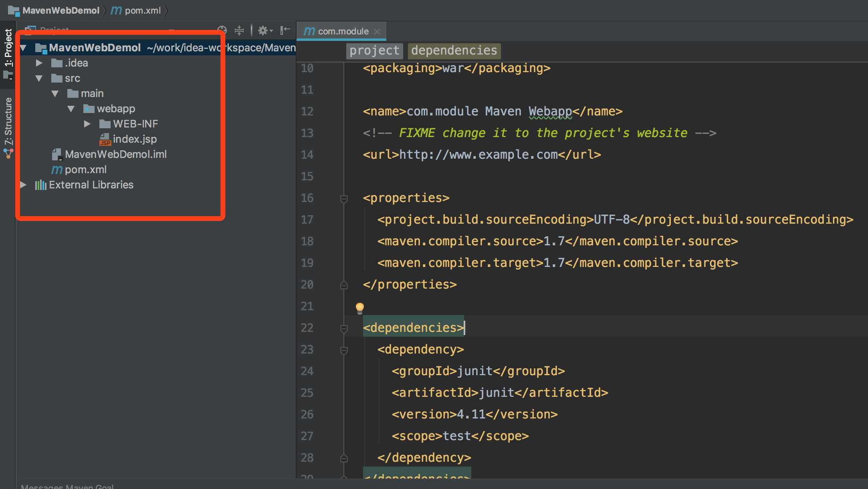Click maven.compiler.source 1.7 on line 18
Viewport: 868px width, 489px height.
[557, 241]
